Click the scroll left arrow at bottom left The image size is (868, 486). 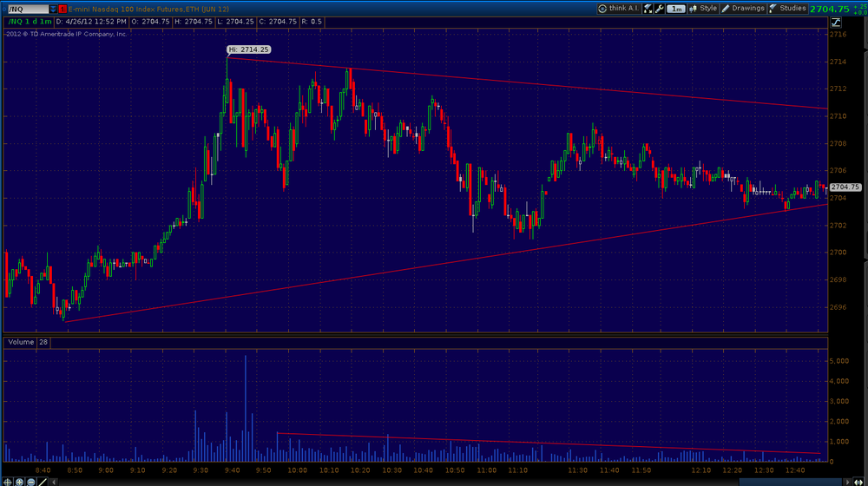tap(54, 483)
